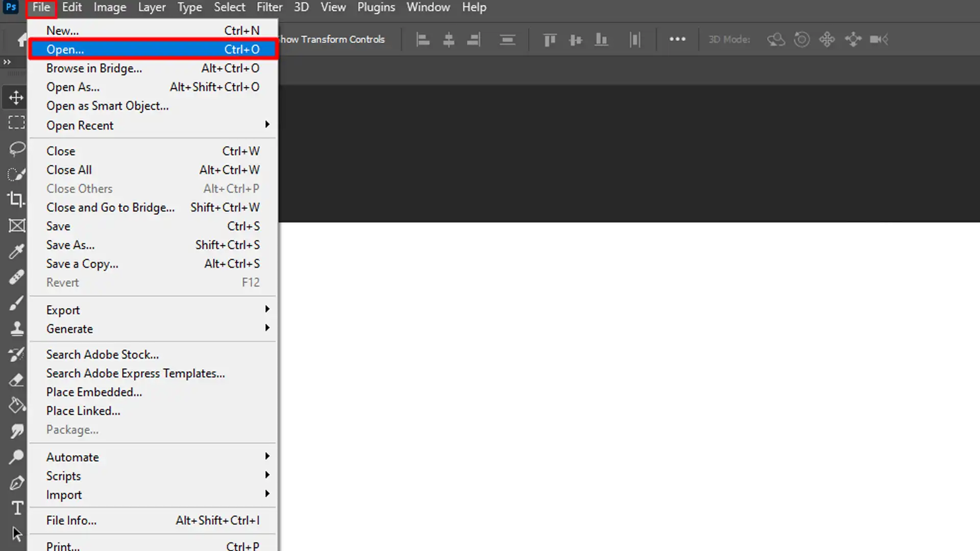The height and width of the screenshot is (551, 980).
Task: Select the Smudge tool
Action: [x=17, y=431]
